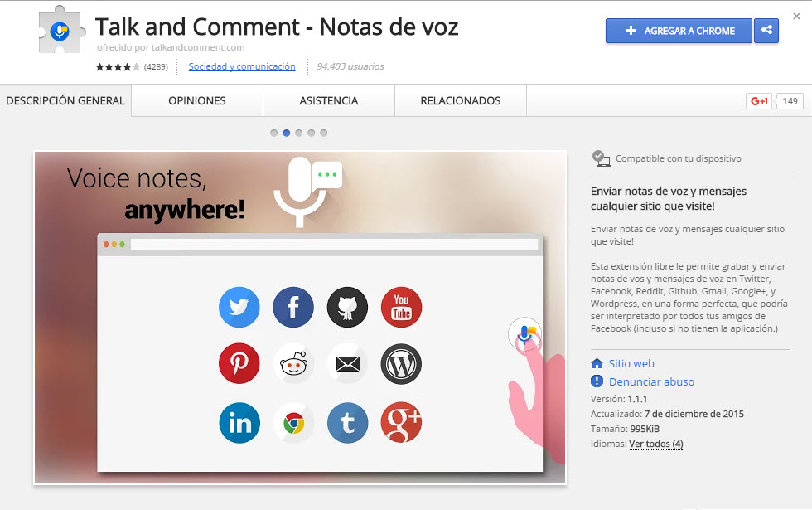Click the Reddit alien icon in the screenshot

click(293, 363)
